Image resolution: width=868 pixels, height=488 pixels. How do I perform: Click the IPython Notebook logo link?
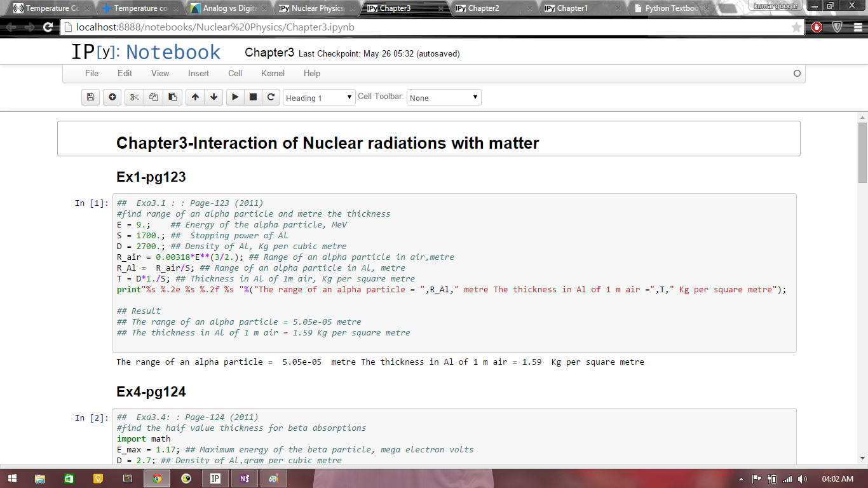point(146,52)
